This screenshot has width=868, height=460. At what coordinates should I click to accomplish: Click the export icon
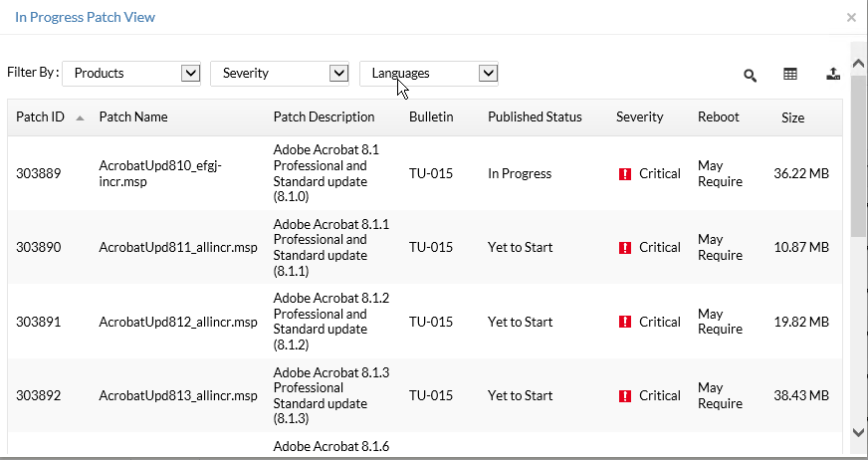point(833,74)
